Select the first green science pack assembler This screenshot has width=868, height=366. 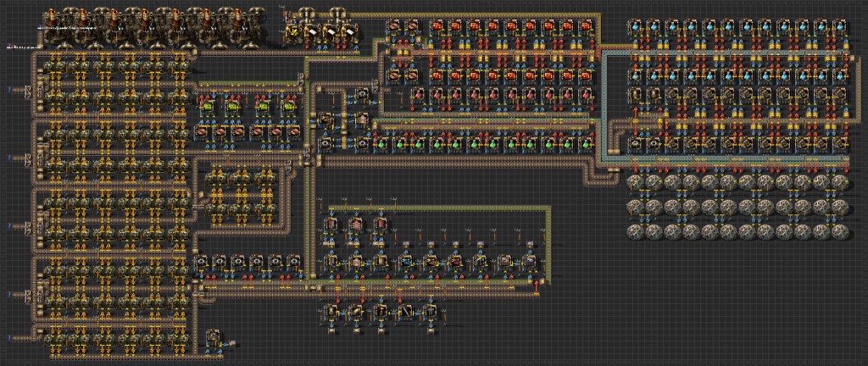tap(381, 143)
